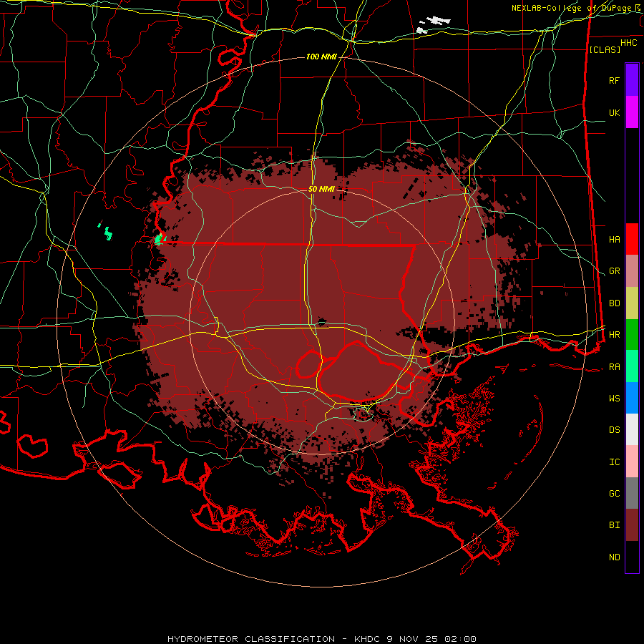The image size is (644, 644).
Task: Click the 50 NMI range ring label
Action: click(321, 189)
